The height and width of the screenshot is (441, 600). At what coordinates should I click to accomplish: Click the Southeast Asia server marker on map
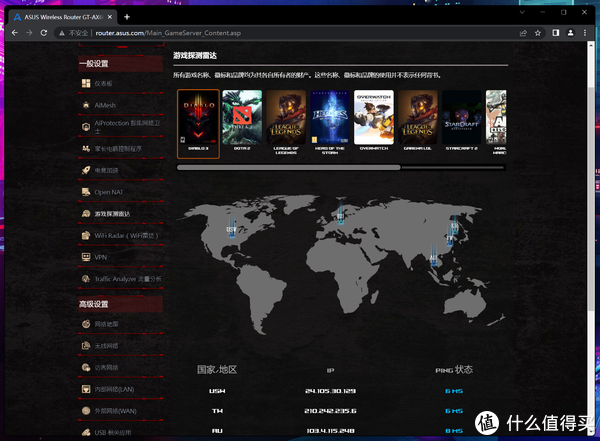[433, 256]
